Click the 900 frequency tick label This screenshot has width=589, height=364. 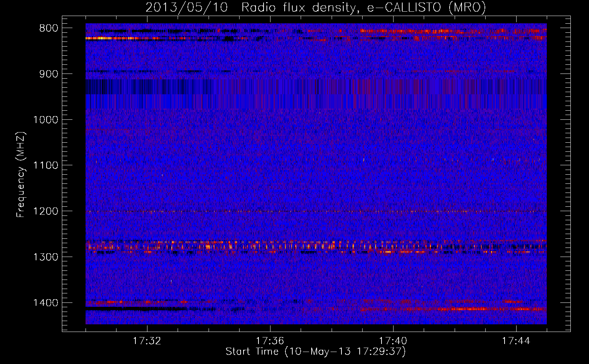49,74
